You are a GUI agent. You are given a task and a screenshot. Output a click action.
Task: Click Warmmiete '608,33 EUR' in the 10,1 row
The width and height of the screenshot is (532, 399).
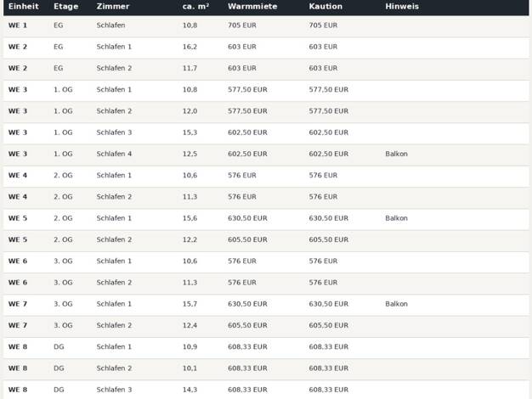(x=247, y=368)
